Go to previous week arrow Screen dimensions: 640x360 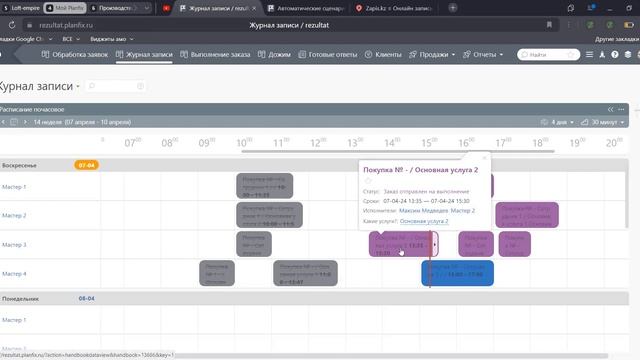click(x=3, y=122)
